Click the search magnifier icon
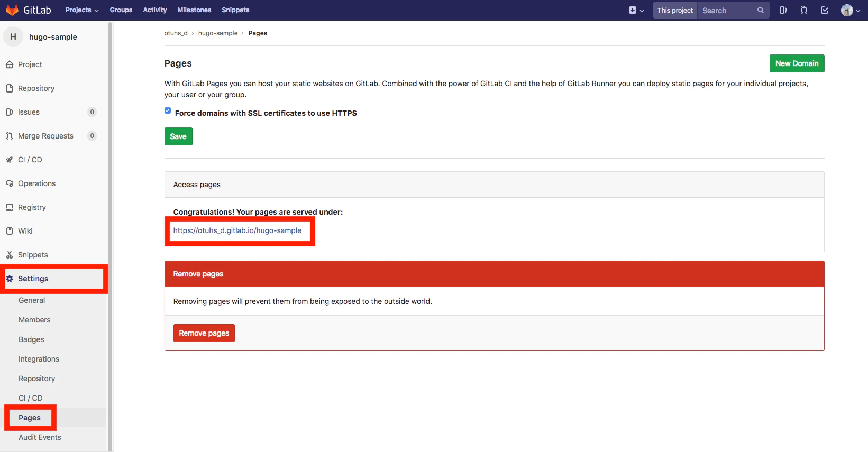868x452 pixels. pyautogui.click(x=761, y=10)
